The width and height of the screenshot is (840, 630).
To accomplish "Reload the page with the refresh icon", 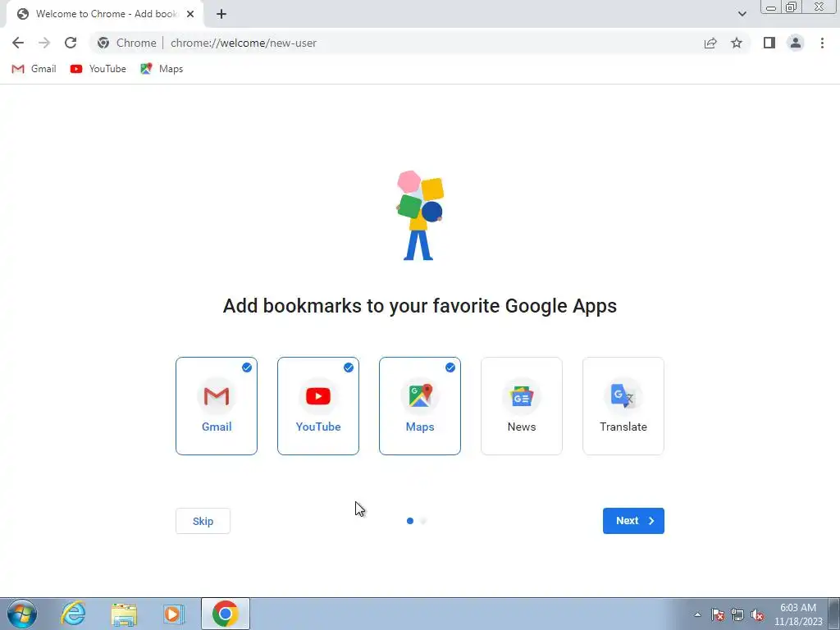I will point(71,43).
